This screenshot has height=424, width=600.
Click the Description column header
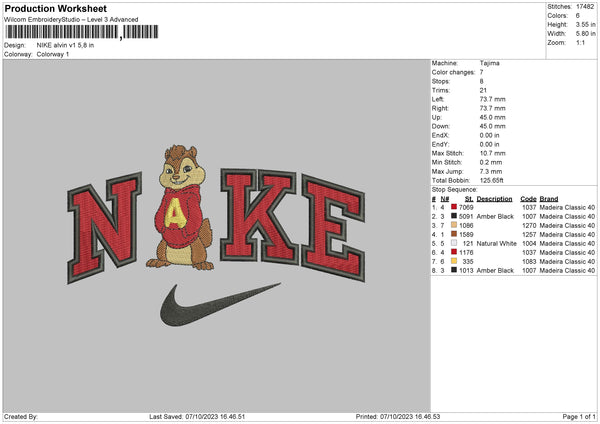pos(494,199)
